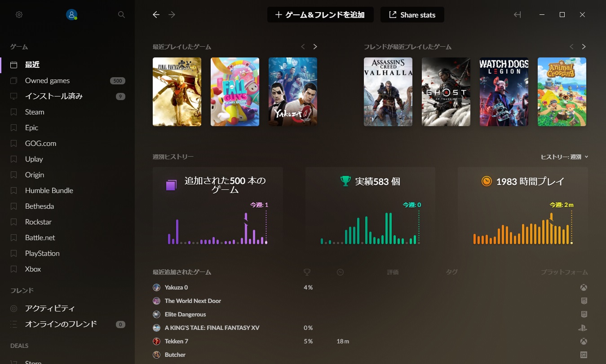
Task: Sort by 評価 column header
Action: pyautogui.click(x=393, y=272)
